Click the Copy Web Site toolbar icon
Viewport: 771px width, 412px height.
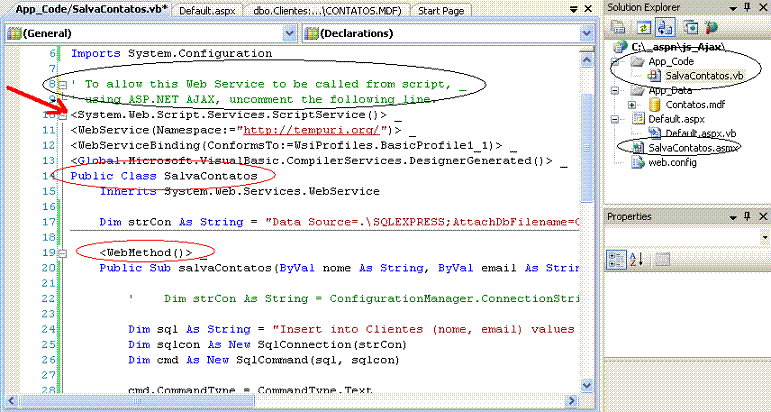(691, 28)
